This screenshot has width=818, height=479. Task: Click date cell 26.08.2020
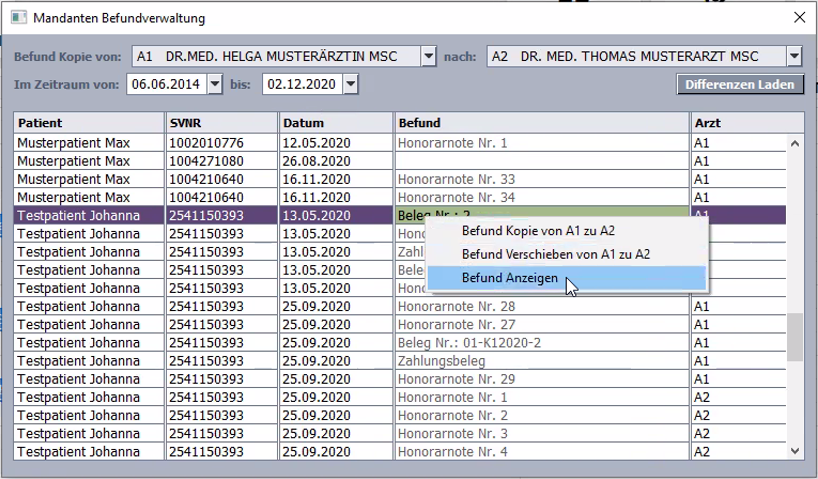(336, 161)
